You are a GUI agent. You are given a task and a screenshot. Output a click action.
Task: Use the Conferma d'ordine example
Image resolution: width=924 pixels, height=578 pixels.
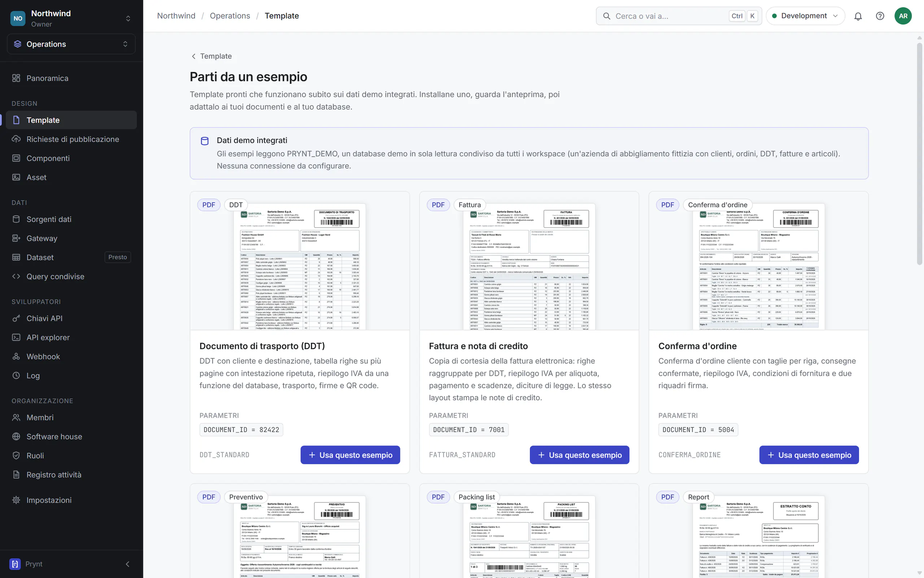tap(809, 455)
